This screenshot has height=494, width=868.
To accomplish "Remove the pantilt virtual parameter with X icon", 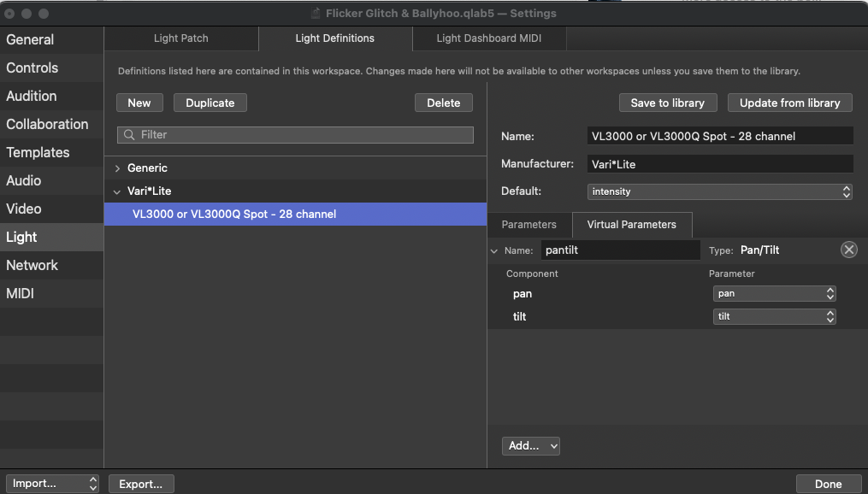I will [x=848, y=250].
